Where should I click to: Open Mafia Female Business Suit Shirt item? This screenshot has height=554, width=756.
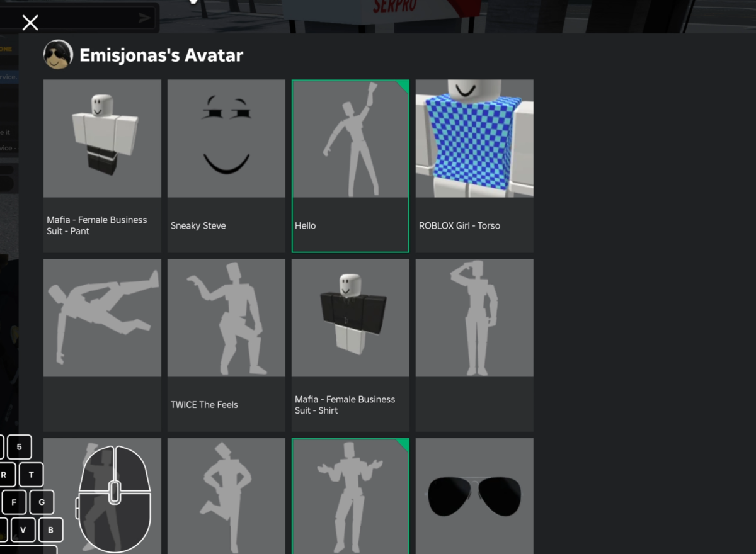click(350, 344)
